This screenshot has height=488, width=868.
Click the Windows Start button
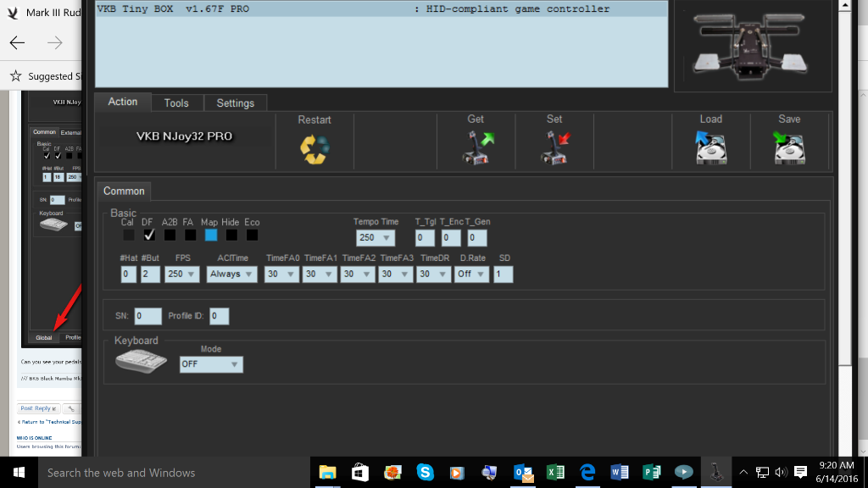[19, 473]
